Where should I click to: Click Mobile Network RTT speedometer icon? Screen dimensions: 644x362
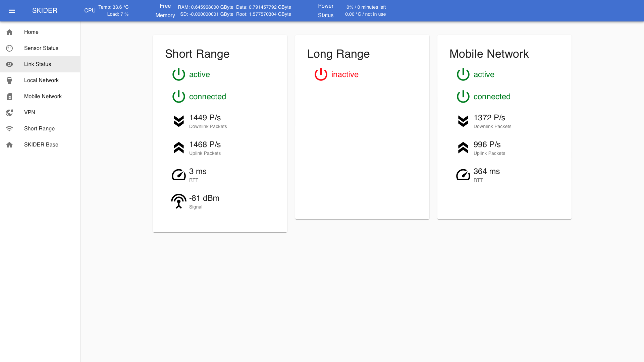463,175
